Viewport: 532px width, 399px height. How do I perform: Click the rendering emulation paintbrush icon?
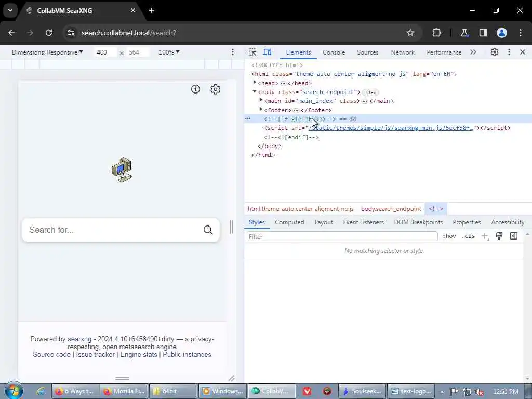[499, 236]
